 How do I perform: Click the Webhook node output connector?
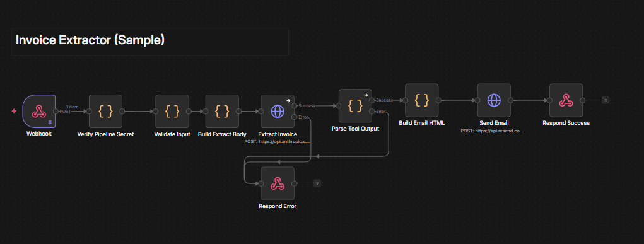(x=56, y=111)
